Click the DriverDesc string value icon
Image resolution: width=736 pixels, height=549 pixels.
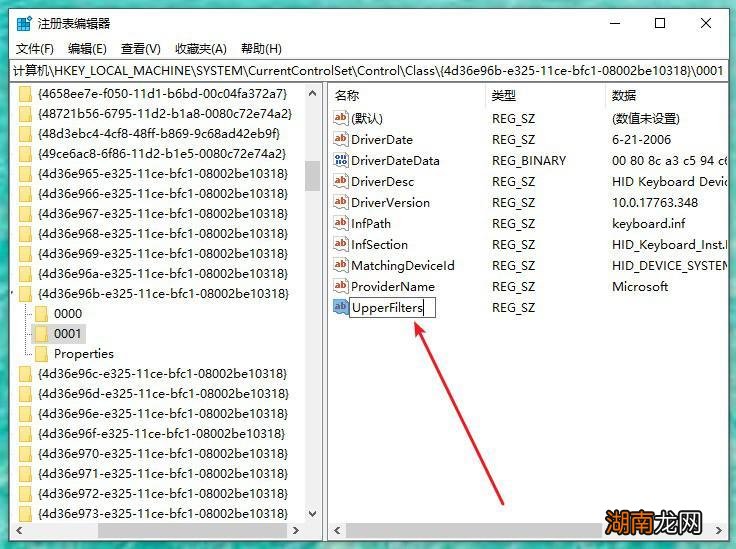340,181
